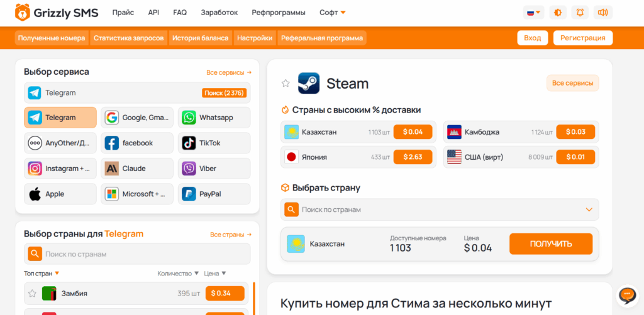The image size is (644, 315).
Task: Open Рефпрограммы in top navigation
Action: point(279,13)
